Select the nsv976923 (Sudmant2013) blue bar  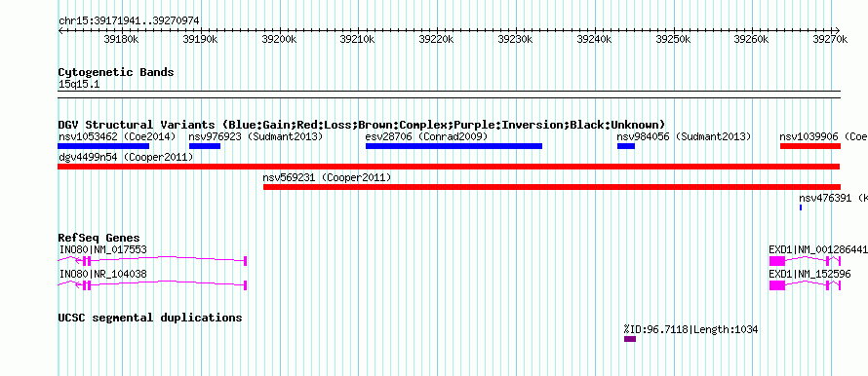coord(205,146)
